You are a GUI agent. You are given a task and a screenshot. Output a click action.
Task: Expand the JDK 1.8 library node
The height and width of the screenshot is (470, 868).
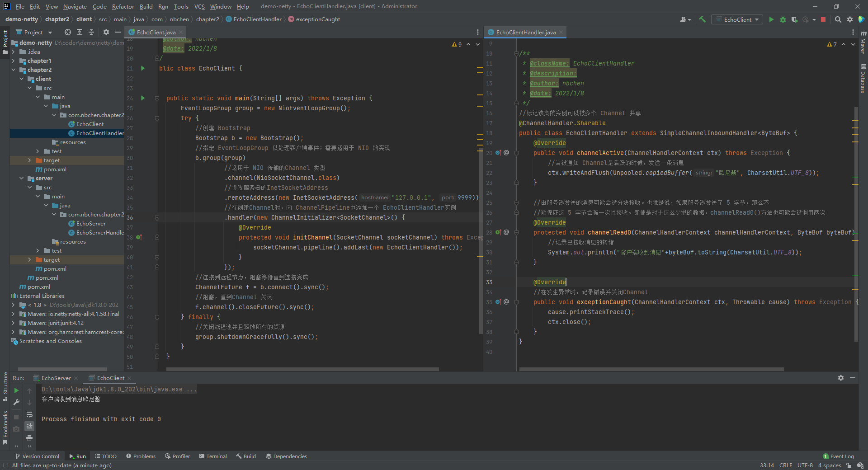point(13,305)
